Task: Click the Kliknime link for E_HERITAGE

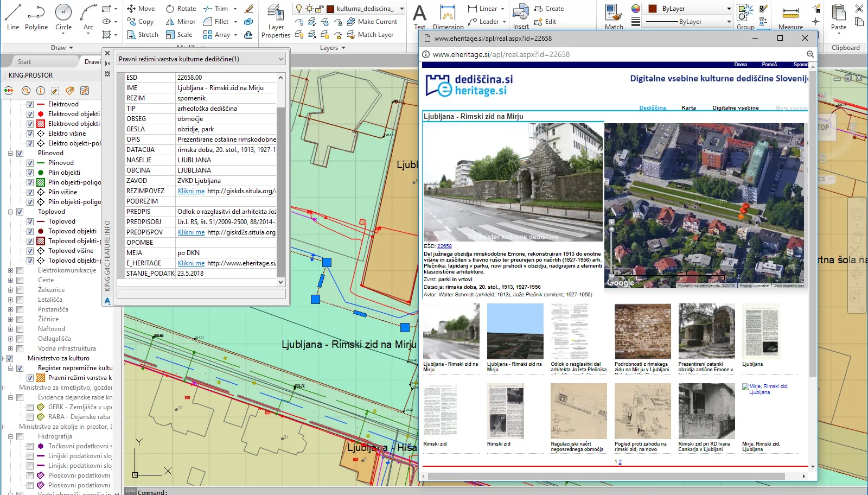Action: [191, 263]
